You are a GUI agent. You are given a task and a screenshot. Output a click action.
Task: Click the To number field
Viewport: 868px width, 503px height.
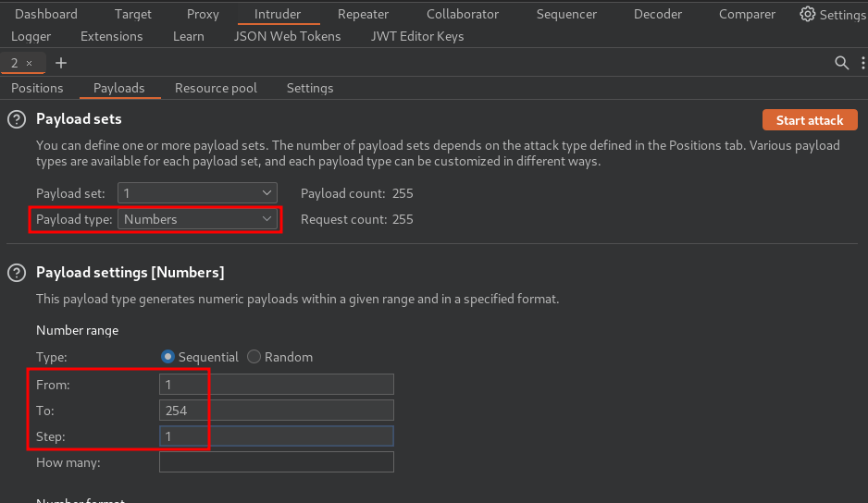[277, 410]
